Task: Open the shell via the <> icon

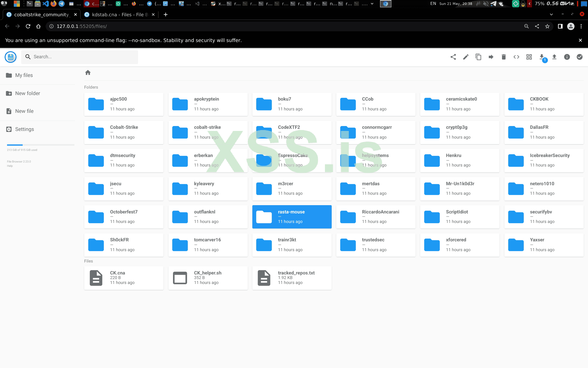Action: [516, 57]
